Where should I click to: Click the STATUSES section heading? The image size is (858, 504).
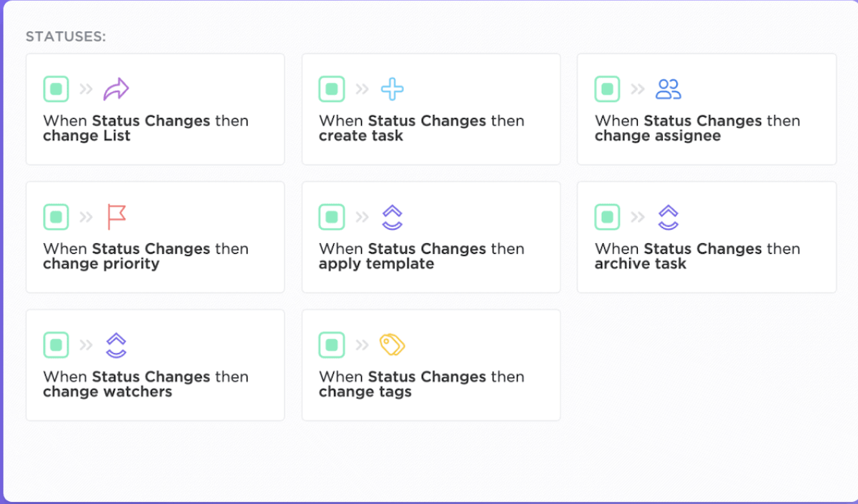[x=66, y=36]
